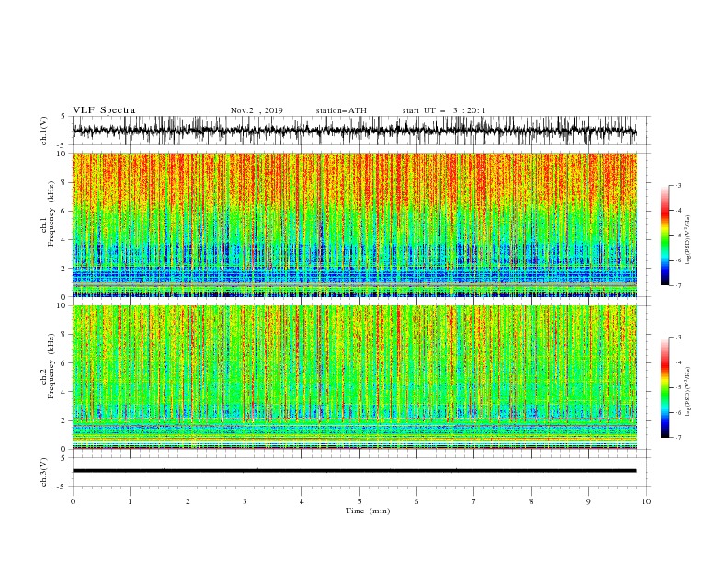Click the ch.2 spectrogram color bar

(x=665, y=387)
